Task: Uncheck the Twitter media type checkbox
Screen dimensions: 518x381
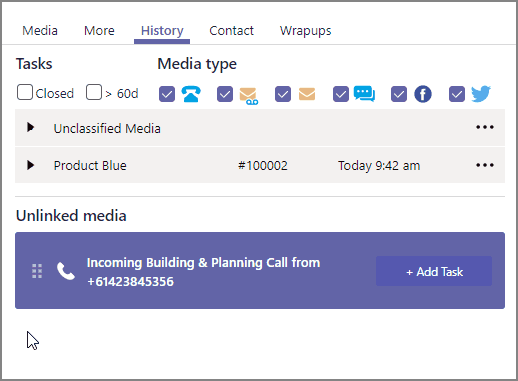Action: (x=457, y=94)
